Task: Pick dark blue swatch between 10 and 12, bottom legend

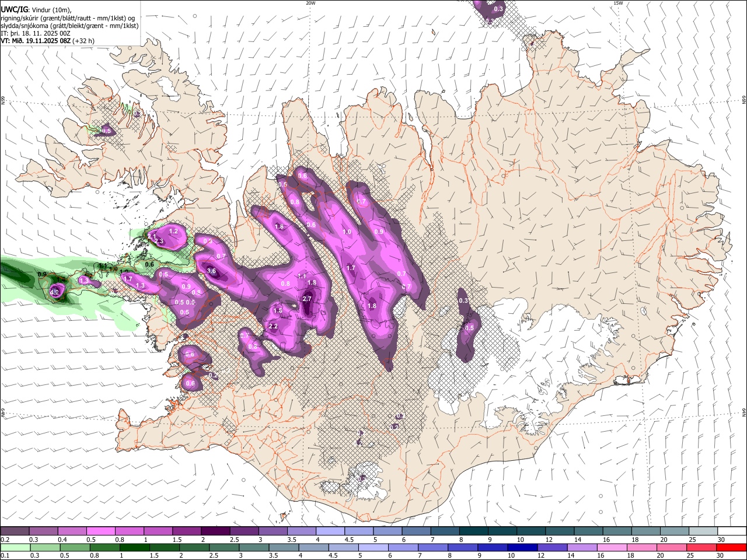Action: pyautogui.click(x=523, y=547)
